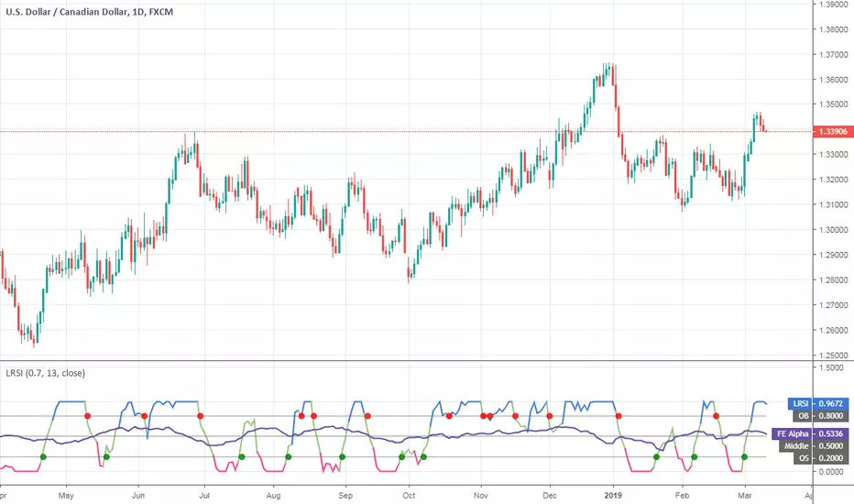Click the Oct label on time axis
Viewport: 854px width, 504px height.
coord(409,495)
